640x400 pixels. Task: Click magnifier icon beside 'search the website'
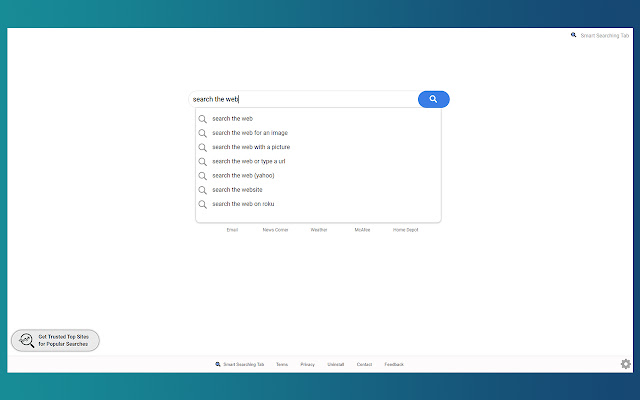coord(202,190)
